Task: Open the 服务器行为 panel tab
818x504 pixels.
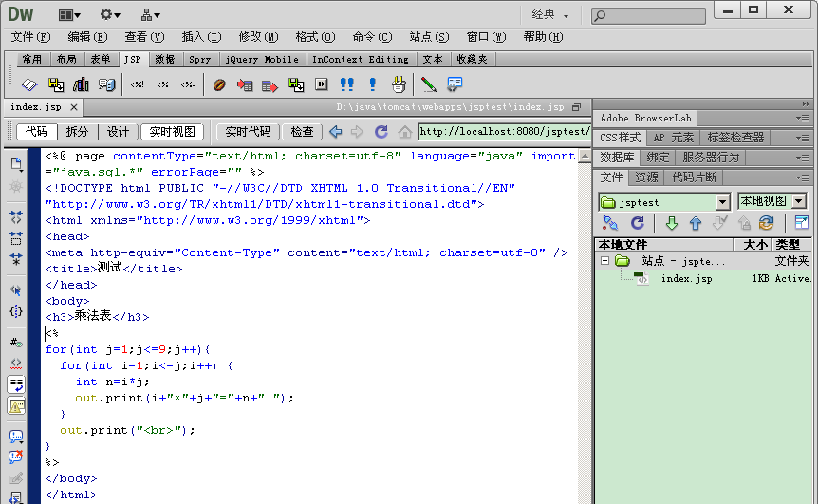Action: [x=711, y=158]
